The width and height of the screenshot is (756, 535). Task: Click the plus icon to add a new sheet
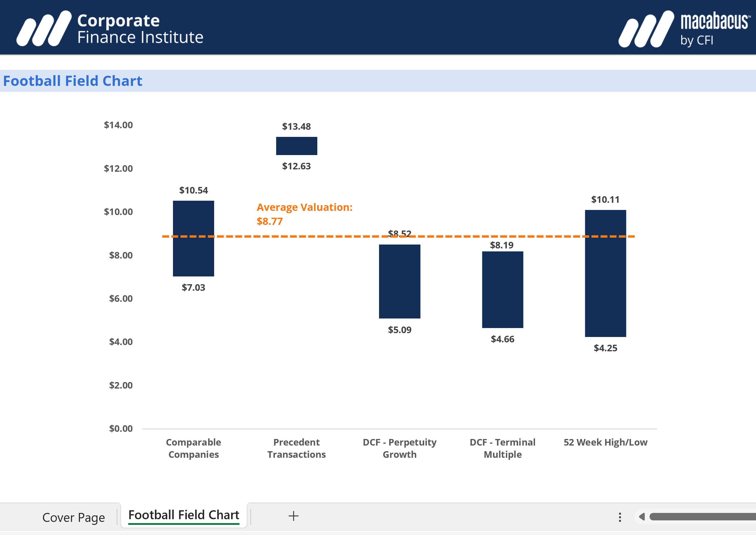[293, 516]
